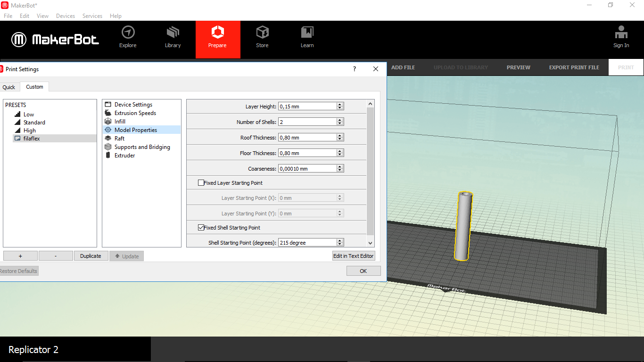The width and height of the screenshot is (644, 362).
Task: Open the Help menu
Action: coord(116,16)
